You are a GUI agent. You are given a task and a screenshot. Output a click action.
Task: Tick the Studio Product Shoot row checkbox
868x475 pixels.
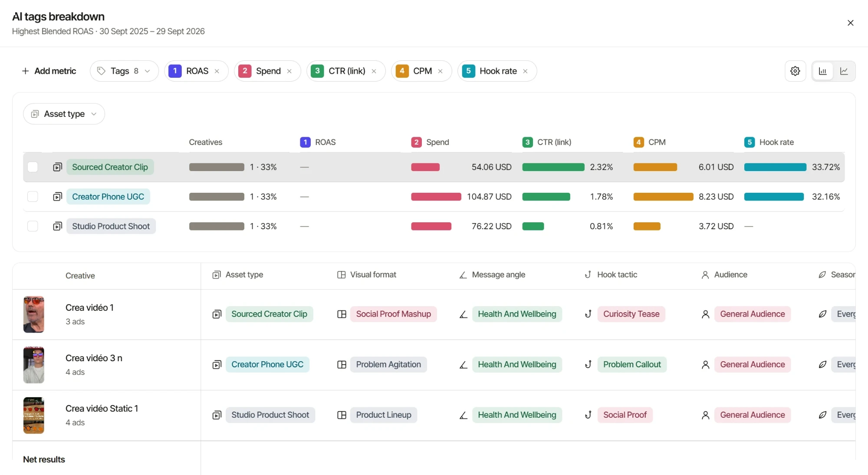click(x=33, y=226)
